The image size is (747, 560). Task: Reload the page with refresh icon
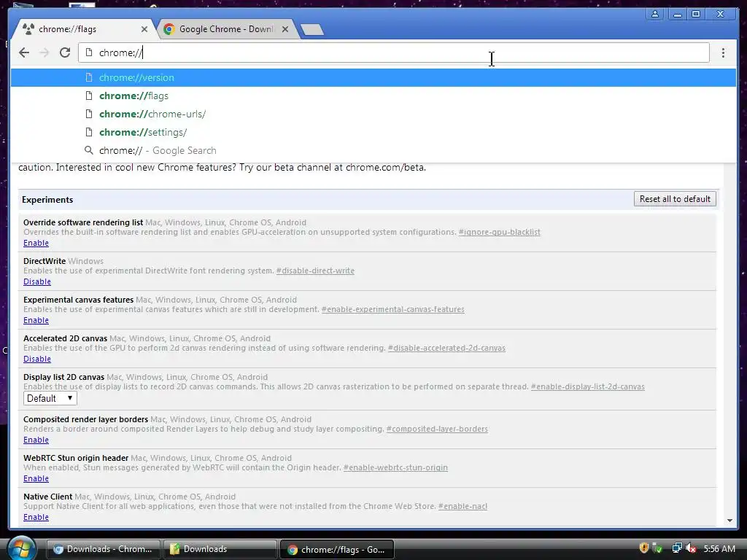pos(65,52)
